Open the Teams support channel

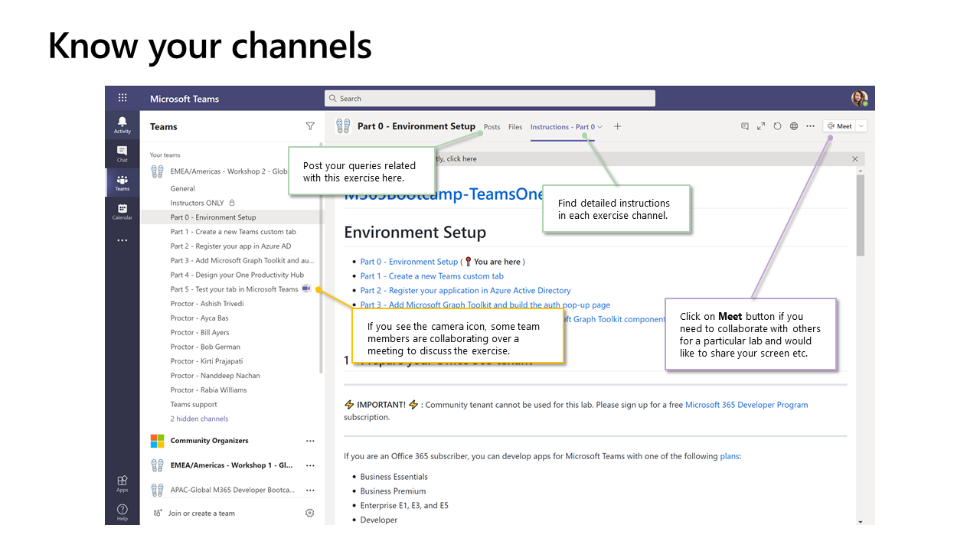(194, 405)
